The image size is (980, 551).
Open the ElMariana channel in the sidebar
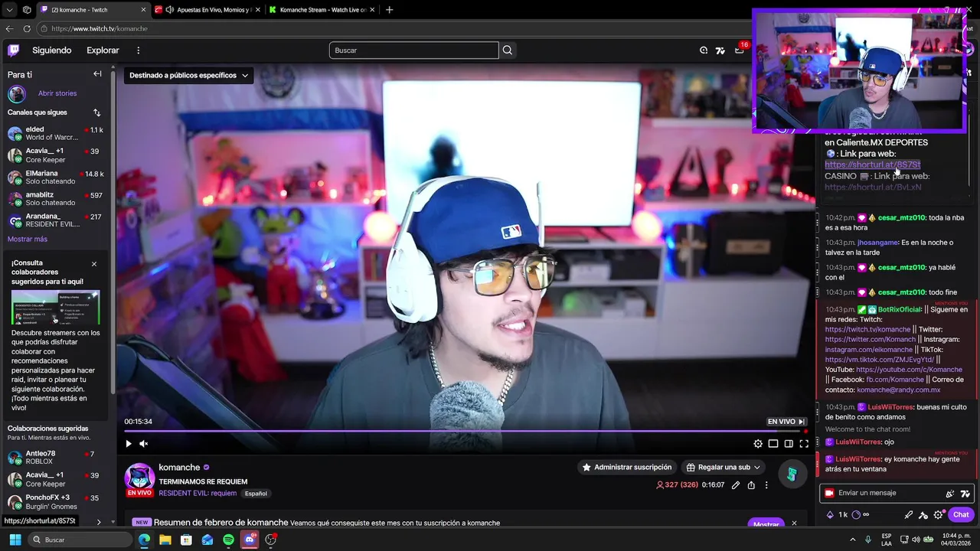[56, 178]
